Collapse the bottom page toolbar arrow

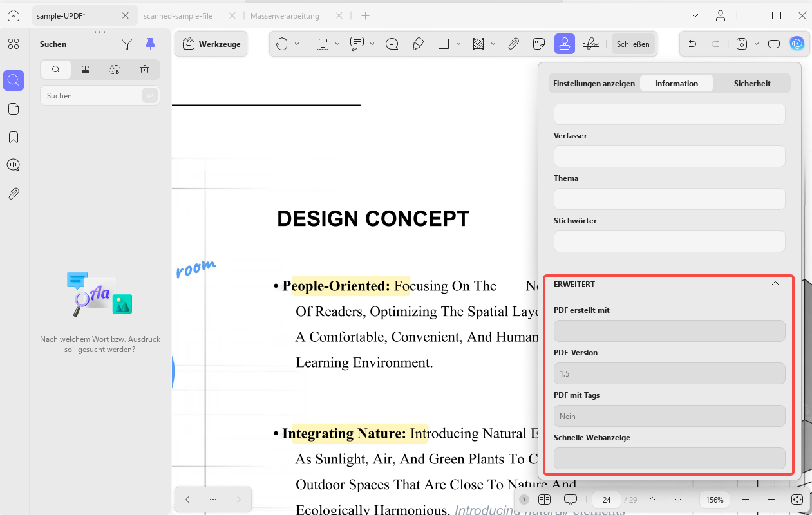524,500
